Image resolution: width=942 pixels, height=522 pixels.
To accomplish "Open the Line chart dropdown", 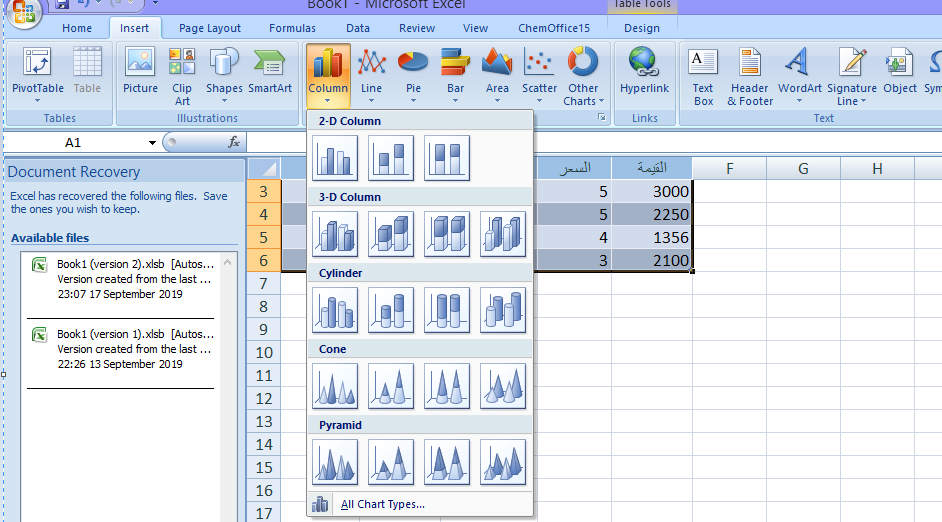I will coord(371,75).
